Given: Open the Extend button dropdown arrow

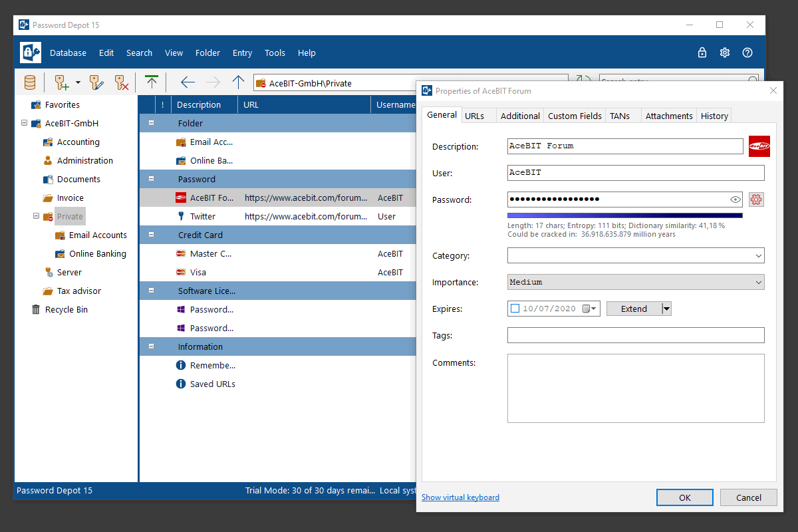Looking at the screenshot, I should coord(666,309).
